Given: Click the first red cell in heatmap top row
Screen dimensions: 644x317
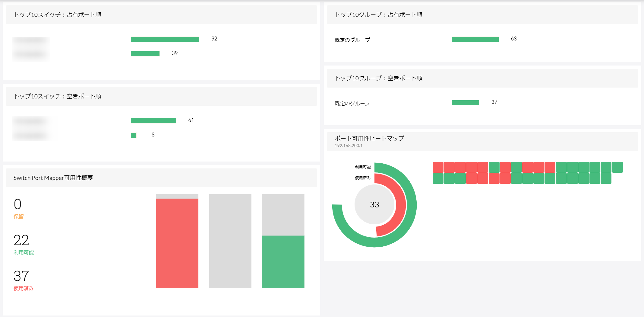Looking at the screenshot, I should 438,167.
